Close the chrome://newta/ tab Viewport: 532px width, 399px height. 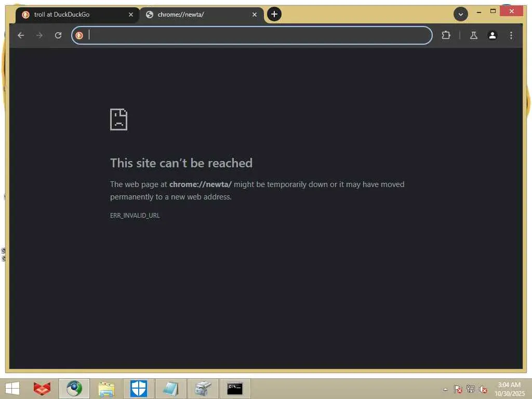pyautogui.click(x=254, y=15)
